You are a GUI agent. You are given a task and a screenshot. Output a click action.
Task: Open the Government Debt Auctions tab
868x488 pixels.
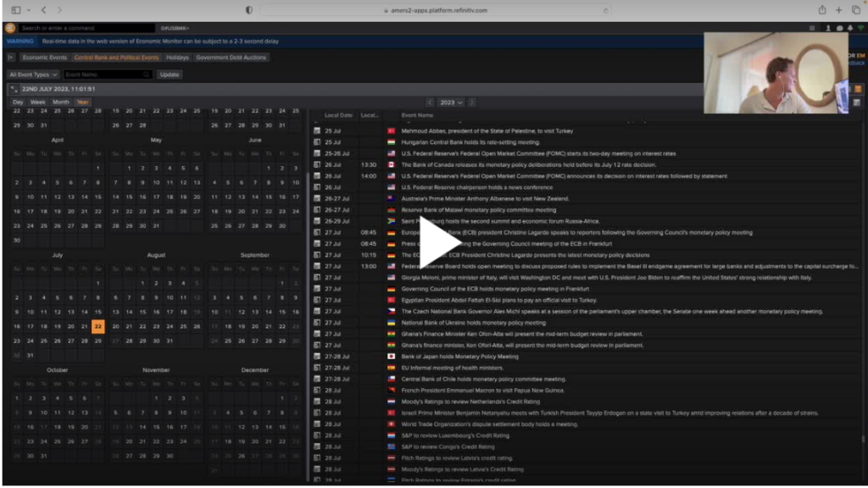click(231, 57)
